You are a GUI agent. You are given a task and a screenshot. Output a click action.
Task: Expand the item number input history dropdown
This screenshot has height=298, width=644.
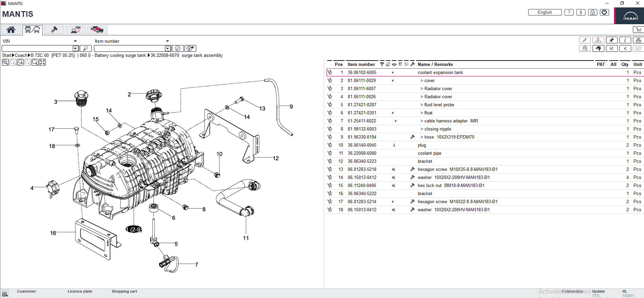point(168,48)
